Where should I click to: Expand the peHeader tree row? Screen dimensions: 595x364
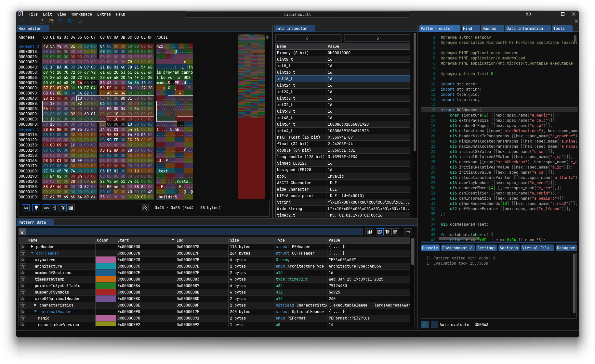click(32, 247)
